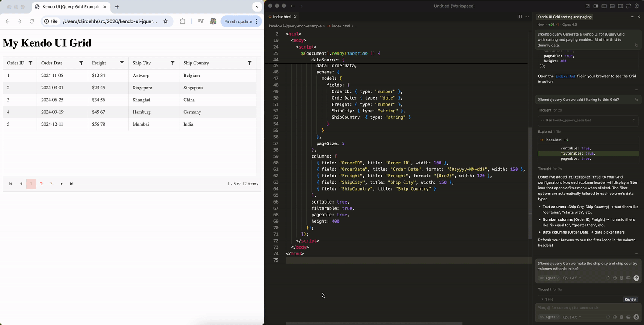The image size is (644, 325).
Task: Reload the page in the browser
Action: point(32,21)
